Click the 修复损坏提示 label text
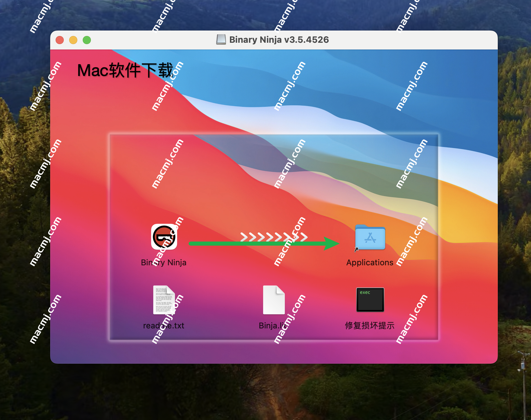 pos(370,326)
